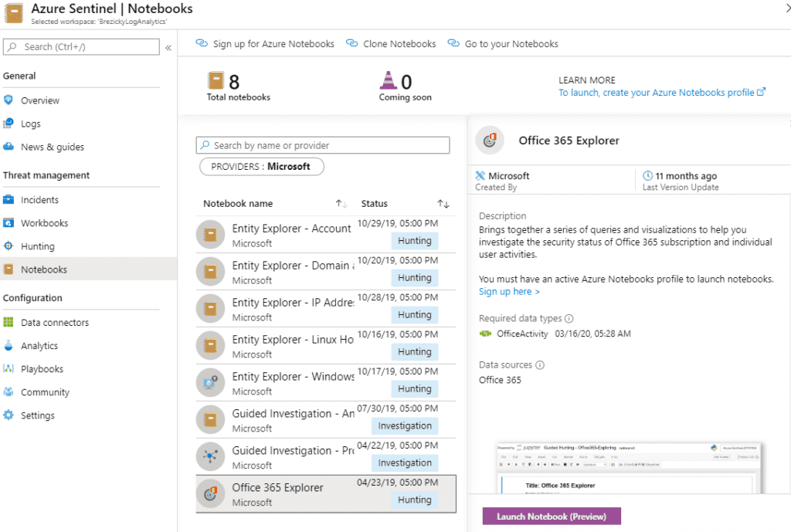Screen dimensions: 791x532
Task: Click the Hunting tag on Office 365 Explorer row
Action: tap(415, 500)
